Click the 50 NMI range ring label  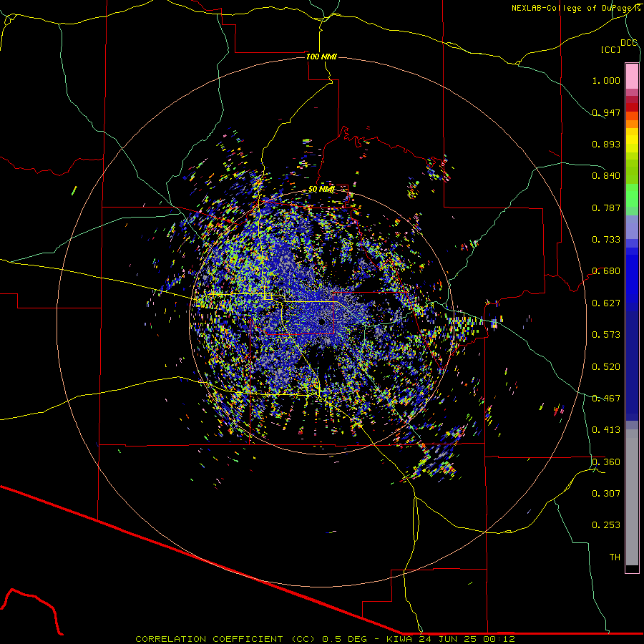(x=321, y=190)
